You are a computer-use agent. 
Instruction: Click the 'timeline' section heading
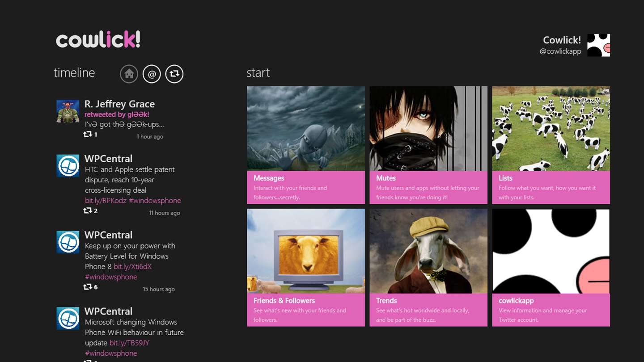click(x=74, y=73)
